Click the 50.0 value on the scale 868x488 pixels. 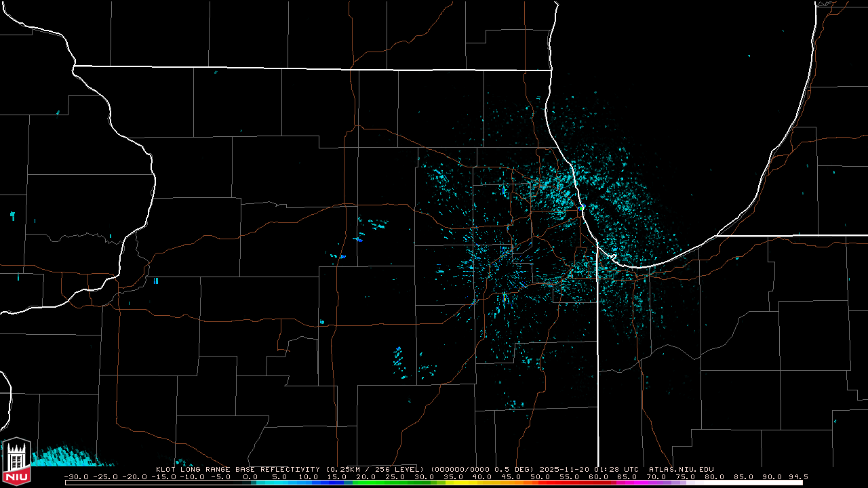pyautogui.click(x=540, y=476)
